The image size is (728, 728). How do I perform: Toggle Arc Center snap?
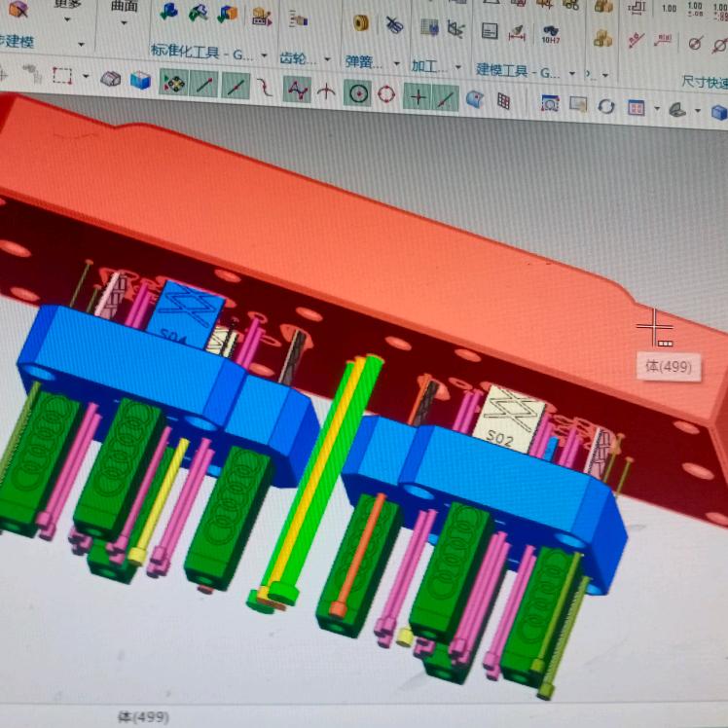point(357,93)
